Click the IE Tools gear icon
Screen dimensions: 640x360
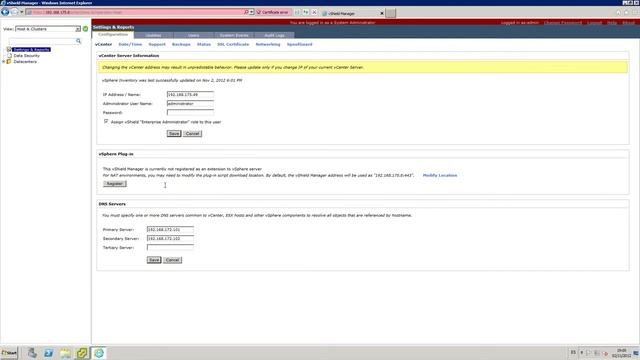point(635,13)
